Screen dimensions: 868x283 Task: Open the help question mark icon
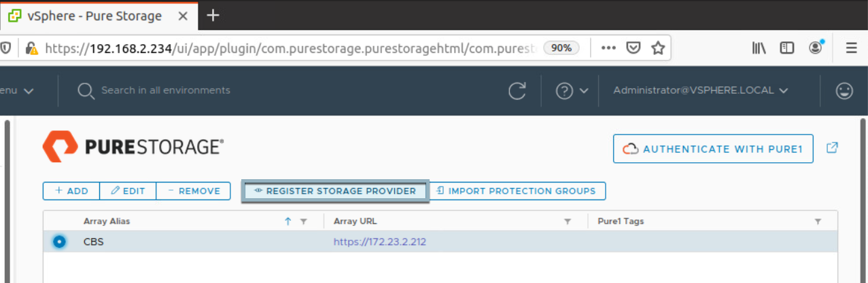[x=564, y=91]
